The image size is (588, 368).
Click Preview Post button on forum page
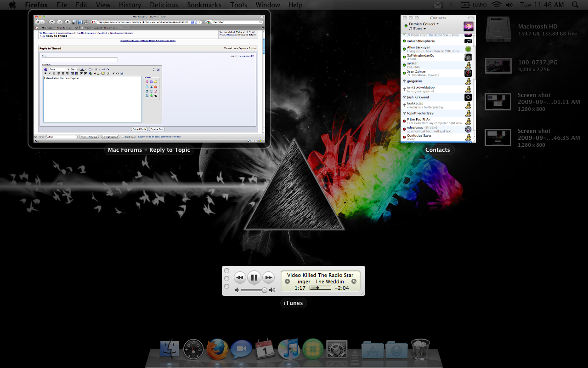[157, 129]
